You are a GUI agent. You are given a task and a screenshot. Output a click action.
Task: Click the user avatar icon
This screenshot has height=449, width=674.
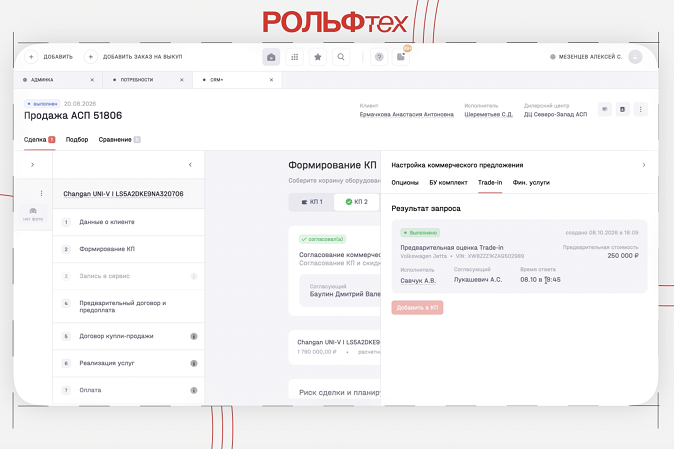click(635, 57)
